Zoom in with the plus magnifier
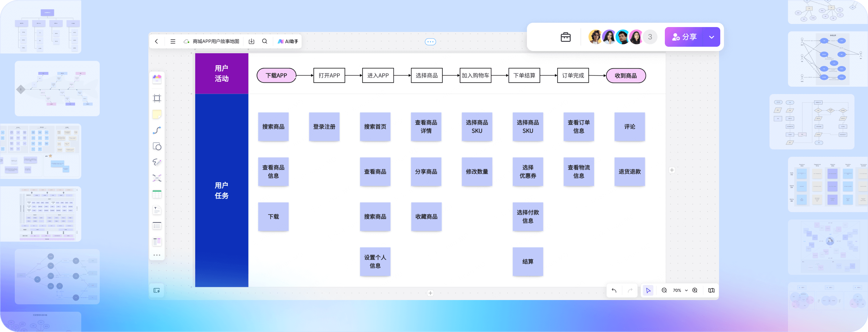This screenshot has width=868, height=332. pos(695,290)
